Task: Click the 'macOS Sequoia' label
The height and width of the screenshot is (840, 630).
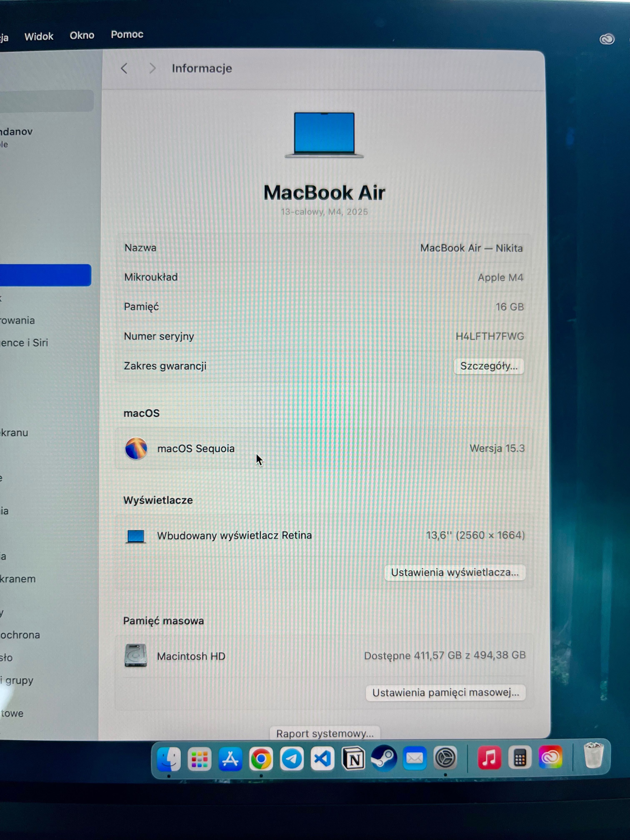Action: [x=196, y=449]
